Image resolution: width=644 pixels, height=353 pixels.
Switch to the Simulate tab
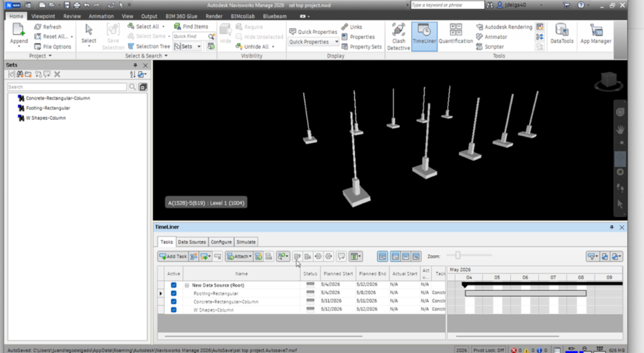click(x=246, y=242)
